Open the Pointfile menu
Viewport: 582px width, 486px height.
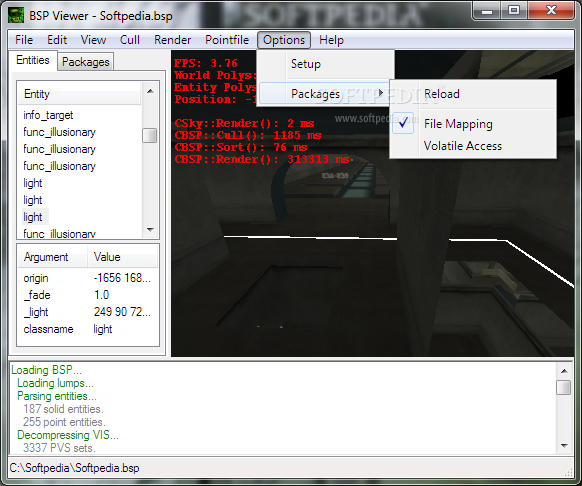coord(227,40)
